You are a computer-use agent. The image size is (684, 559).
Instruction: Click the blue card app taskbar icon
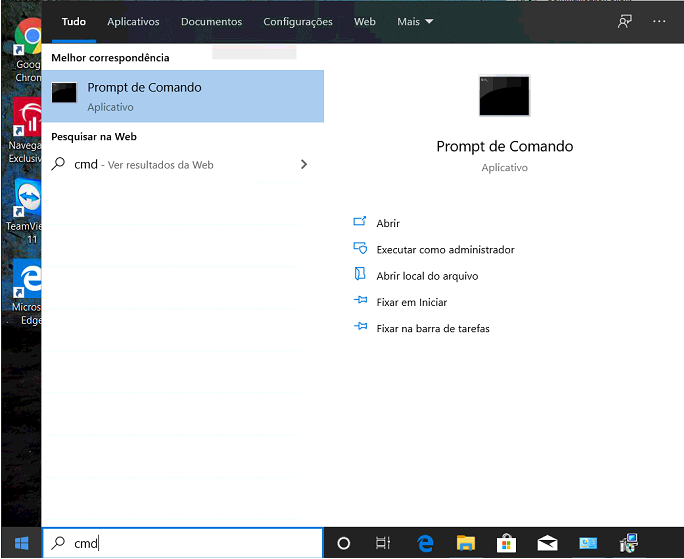pos(588,543)
